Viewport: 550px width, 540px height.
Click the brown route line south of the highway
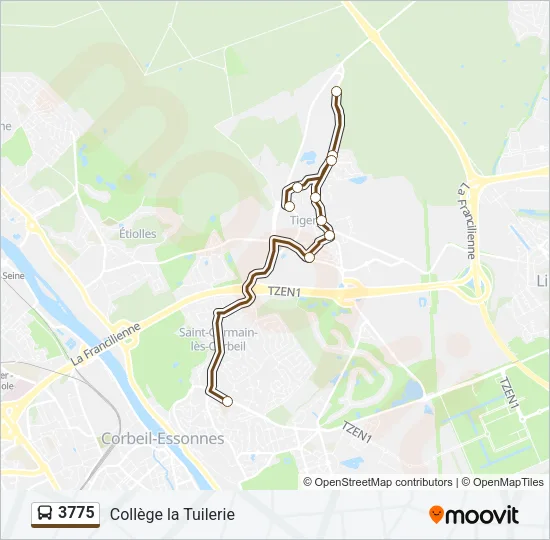pyautogui.click(x=216, y=351)
